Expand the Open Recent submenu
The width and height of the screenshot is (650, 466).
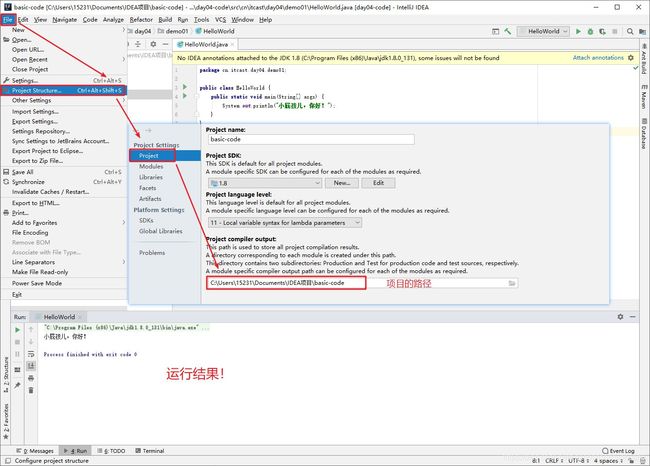pyautogui.click(x=63, y=59)
